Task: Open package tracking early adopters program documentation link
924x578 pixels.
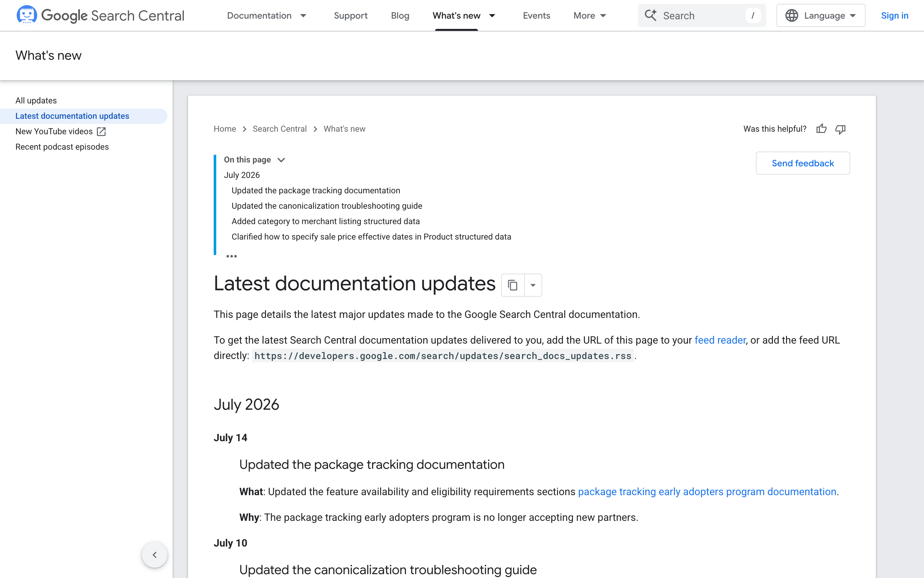Action: [707, 492]
